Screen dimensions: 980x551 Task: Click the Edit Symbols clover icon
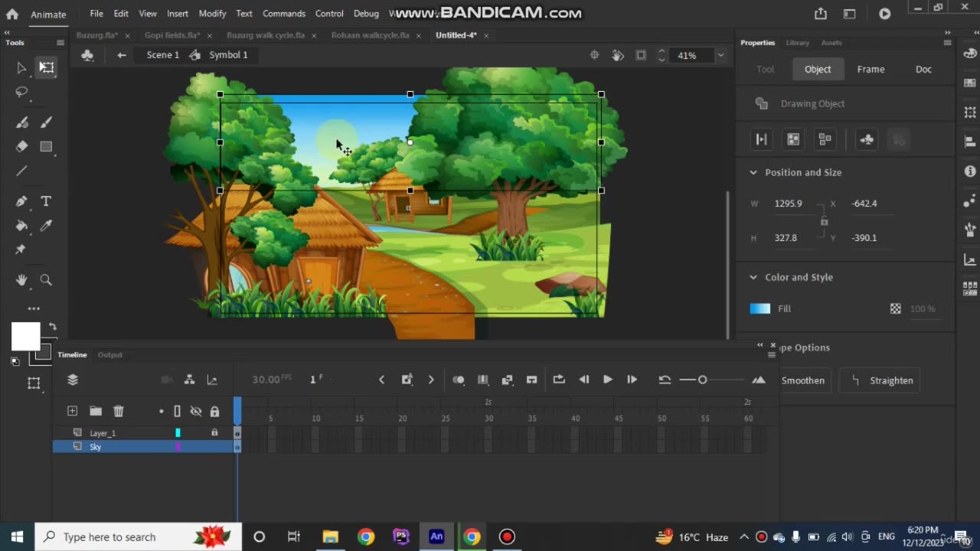[87, 55]
